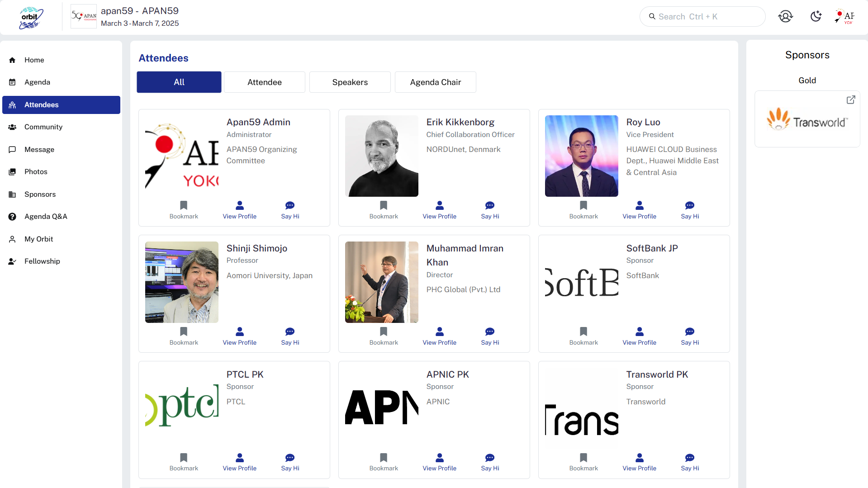
Task: View Profile of Erik Kikkenborg
Action: [440, 210]
